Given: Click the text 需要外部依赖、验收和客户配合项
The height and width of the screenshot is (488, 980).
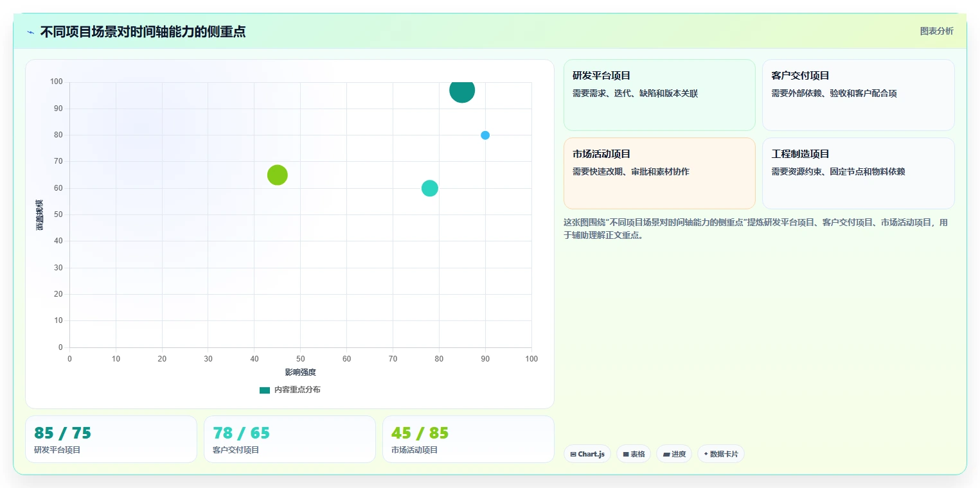Looking at the screenshot, I should 834,94.
